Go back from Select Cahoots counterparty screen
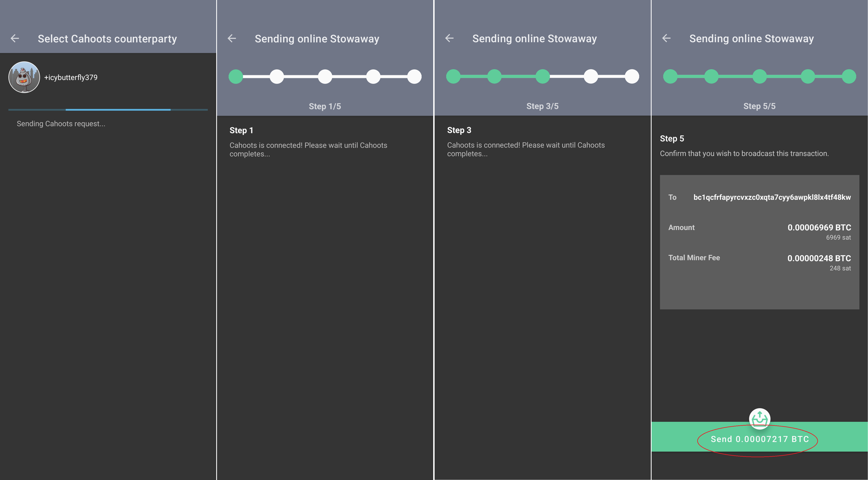Viewport: 868px width, 480px height. (15, 38)
